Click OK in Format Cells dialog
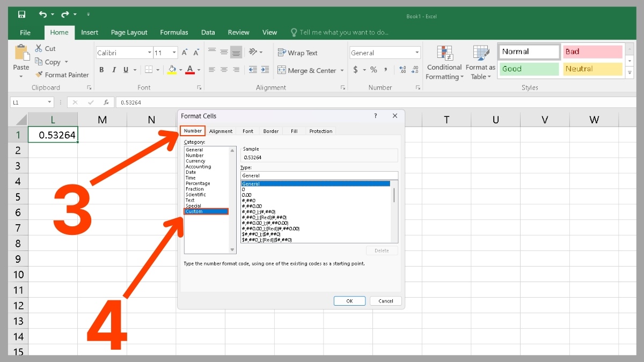Image resolution: width=644 pixels, height=362 pixels. point(349,301)
